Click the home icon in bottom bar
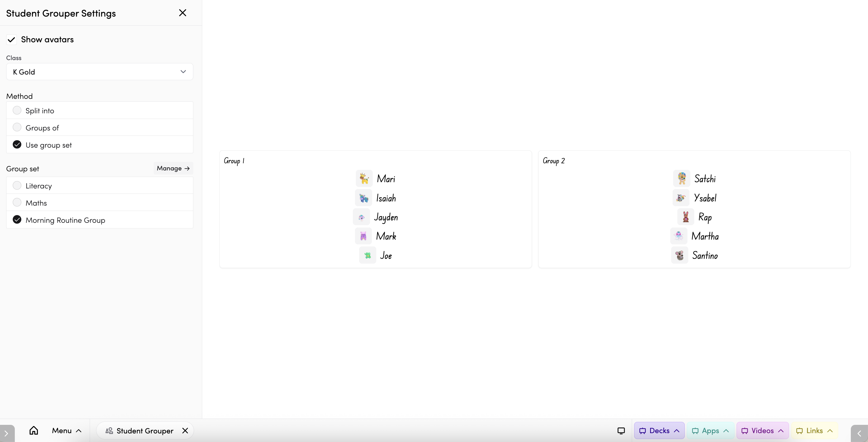 (34, 430)
